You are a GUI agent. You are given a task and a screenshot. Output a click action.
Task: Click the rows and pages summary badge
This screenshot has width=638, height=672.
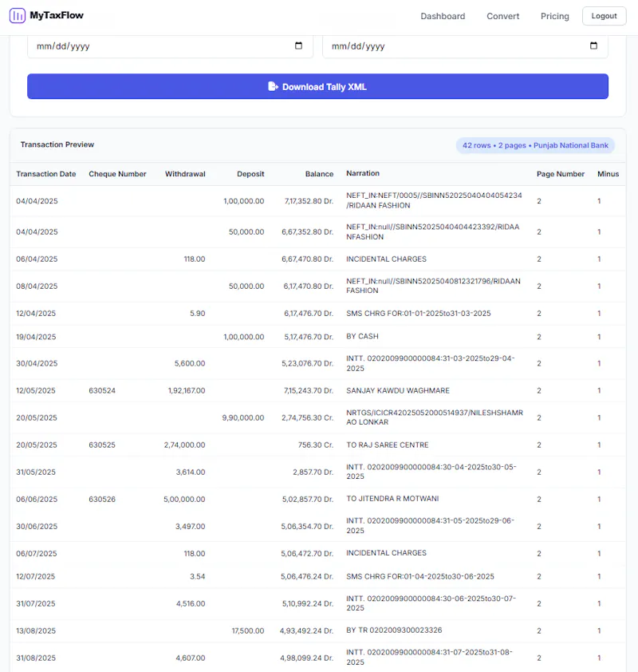tap(535, 145)
